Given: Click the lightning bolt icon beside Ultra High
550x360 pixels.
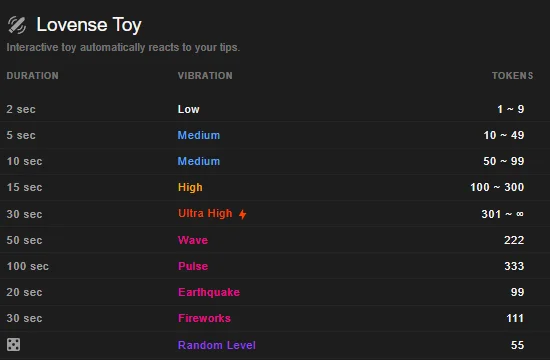Looking at the screenshot, I should coord(242,214).
